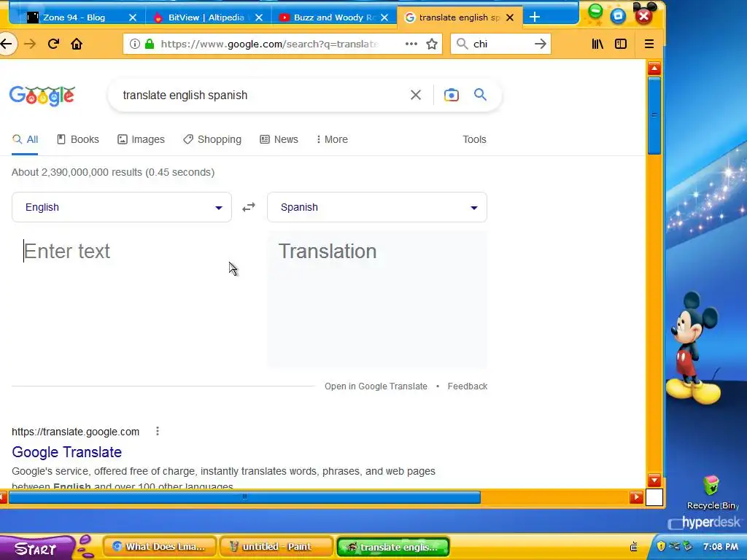Open options for translate.google.com result
The height and width of the screenshot is (560, 747).
coord(158,432)
